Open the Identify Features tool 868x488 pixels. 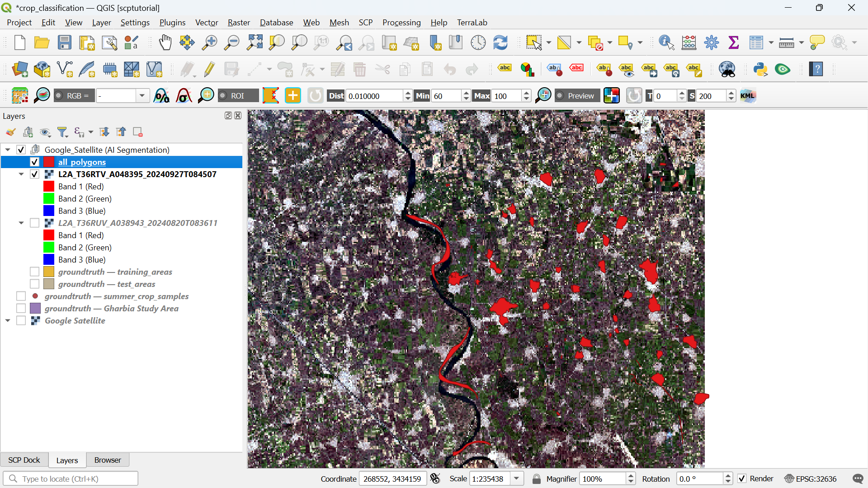pos(666,42)
